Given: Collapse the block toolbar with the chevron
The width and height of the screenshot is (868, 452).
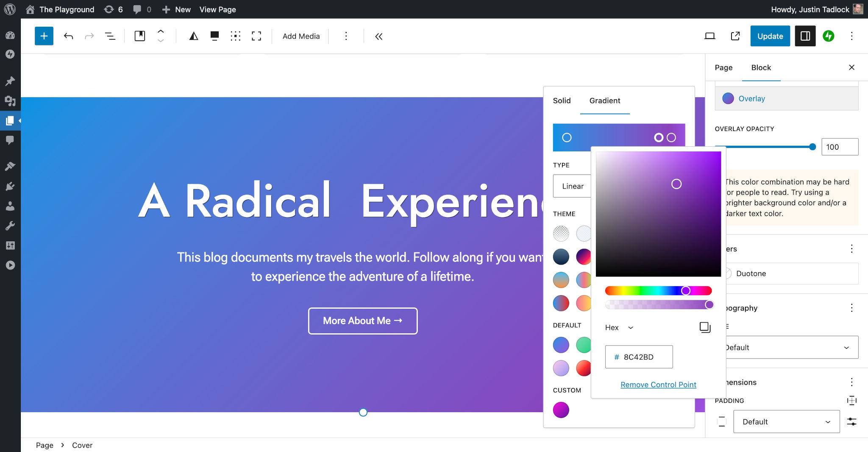Looking at the screenshot, I should [378, 36].
